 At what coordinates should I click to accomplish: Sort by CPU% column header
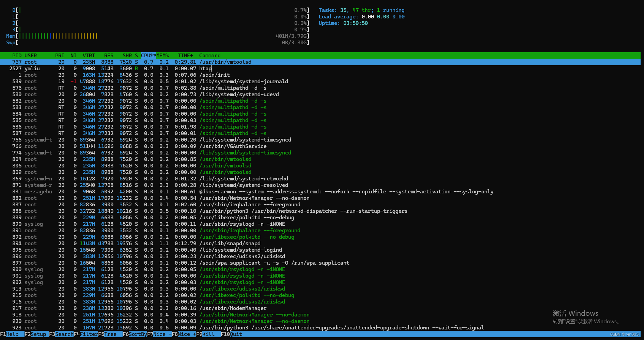[x=148, y=56]
